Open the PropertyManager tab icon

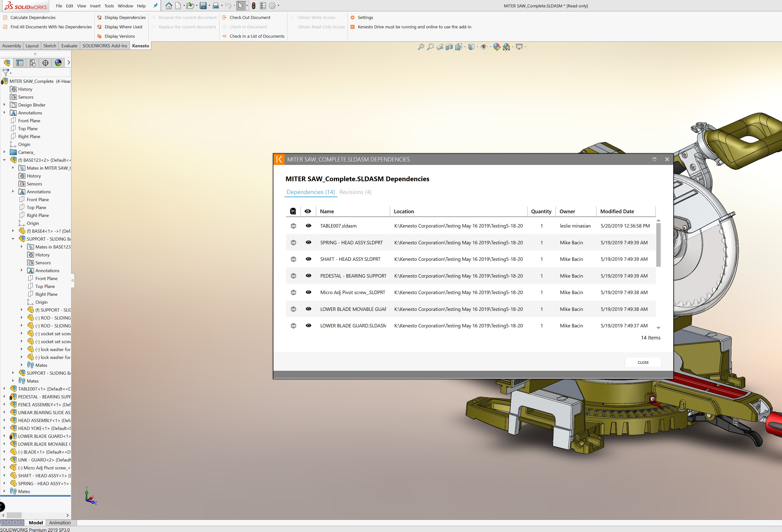(20, 63)
